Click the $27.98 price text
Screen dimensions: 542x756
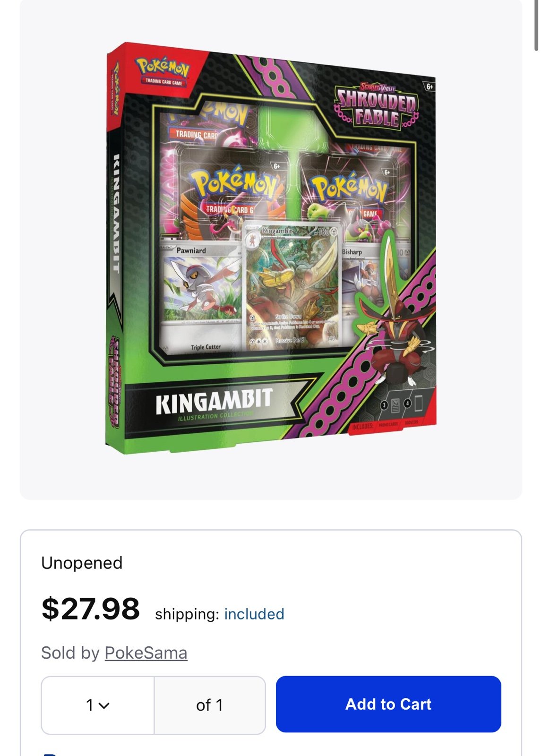(x=91, y=608)
